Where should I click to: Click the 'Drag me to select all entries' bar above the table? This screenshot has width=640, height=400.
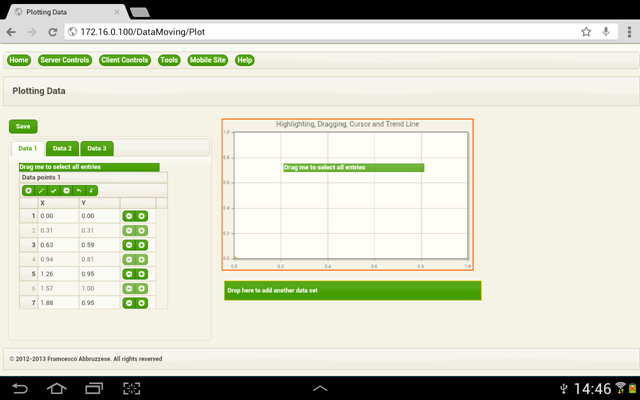pyautogui.click(x=89, y=167)
